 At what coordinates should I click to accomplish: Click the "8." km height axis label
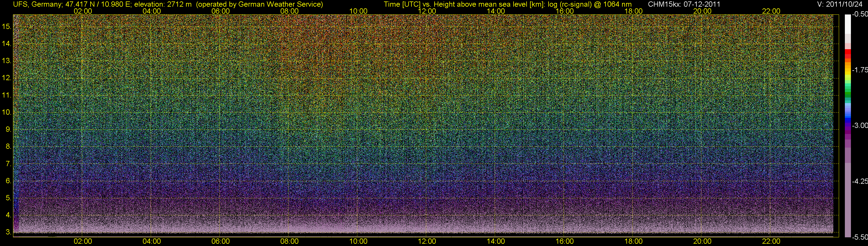(x=8, y=147)
